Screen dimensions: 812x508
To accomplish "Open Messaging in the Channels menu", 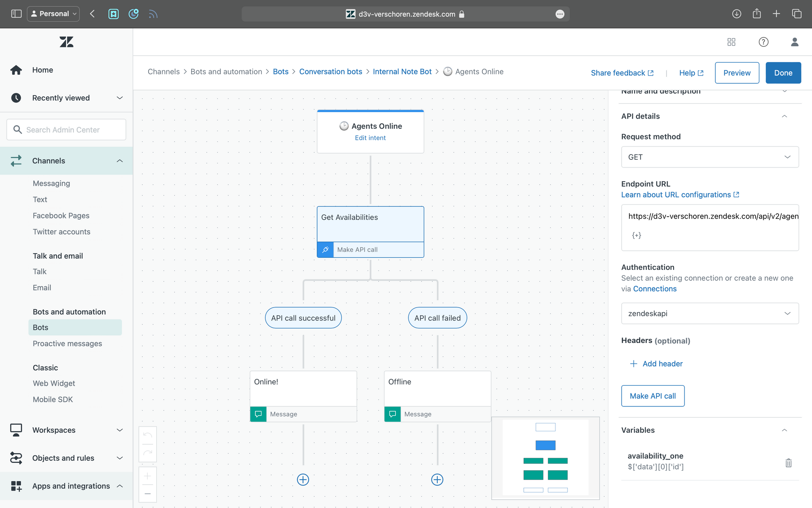I will pyautogui.click(x=51, y=183).
